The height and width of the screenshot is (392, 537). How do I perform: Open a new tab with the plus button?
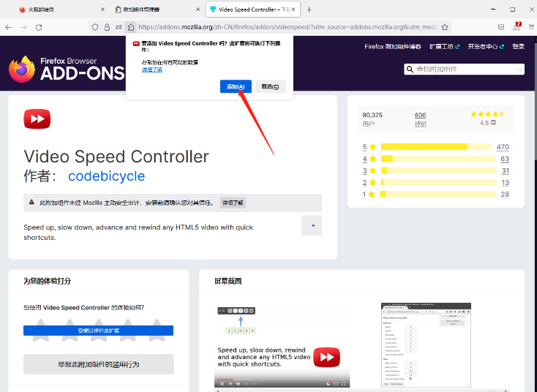pyautogui.click(x=309, y=10)
